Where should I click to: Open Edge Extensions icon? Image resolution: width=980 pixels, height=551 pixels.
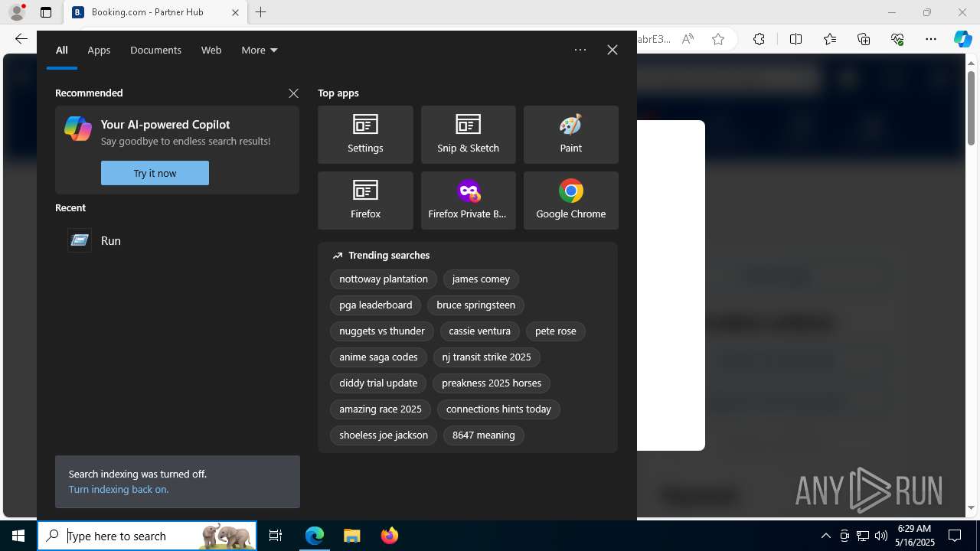click(759, 39)
